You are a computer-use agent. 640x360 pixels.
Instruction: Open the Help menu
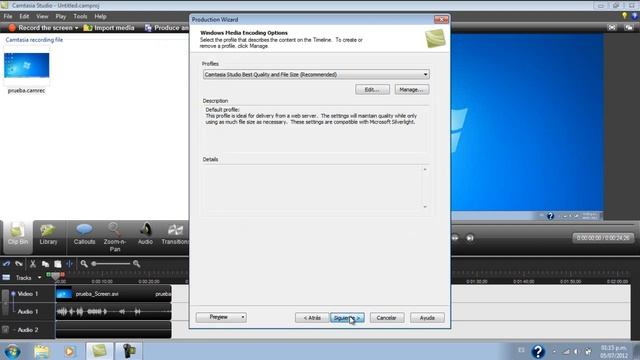point(100,16)
